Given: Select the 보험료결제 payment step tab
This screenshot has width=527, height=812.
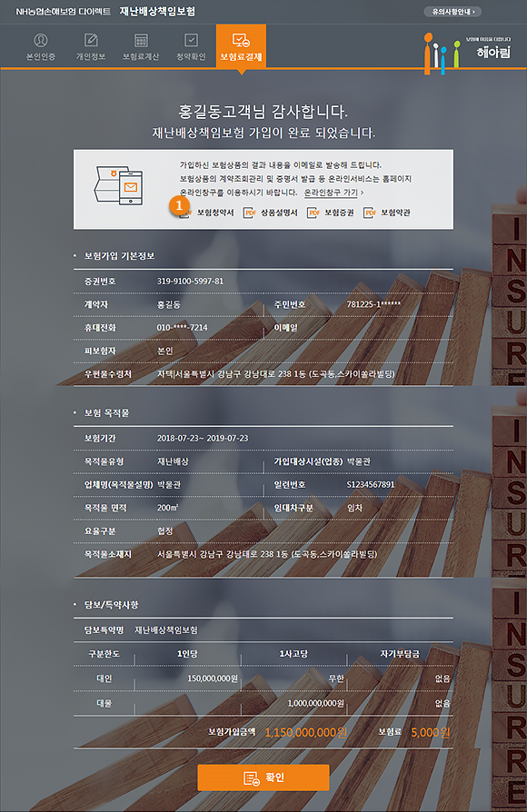Looking at the screenshot, I should 241,46.
